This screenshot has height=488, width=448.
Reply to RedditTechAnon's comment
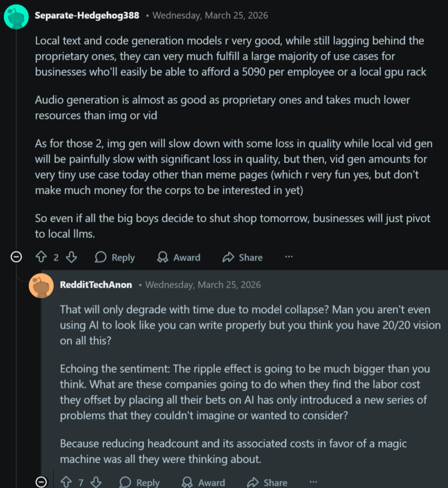pos(140,482)
